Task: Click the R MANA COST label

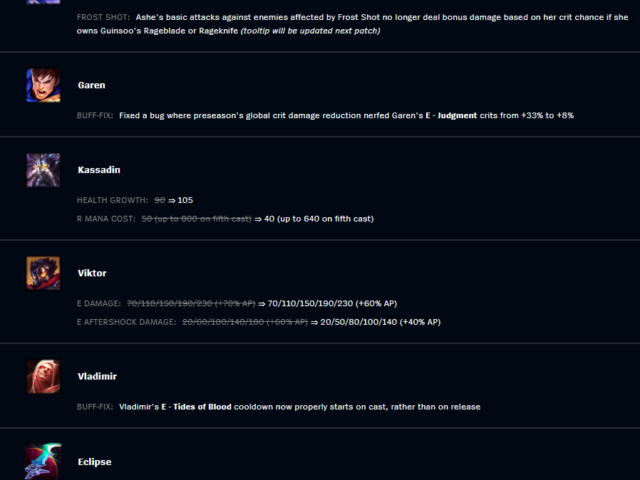Action: (106, 219)
